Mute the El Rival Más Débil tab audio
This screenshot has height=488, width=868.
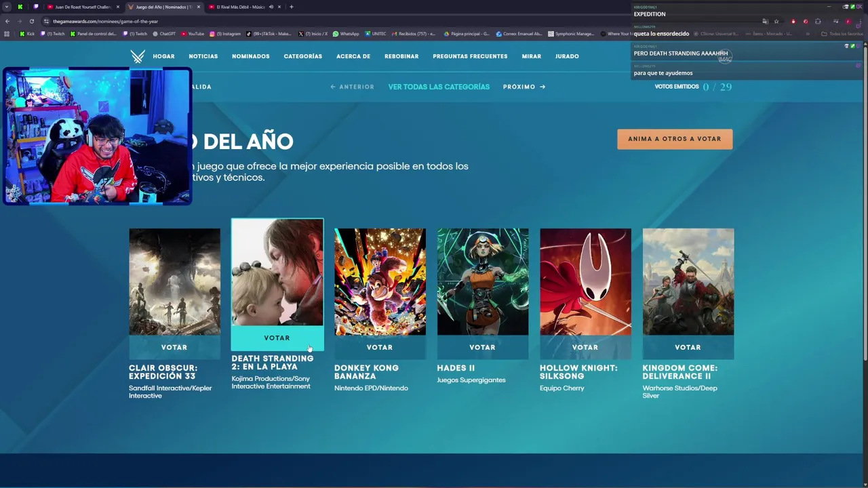click(x=271, y=7)
